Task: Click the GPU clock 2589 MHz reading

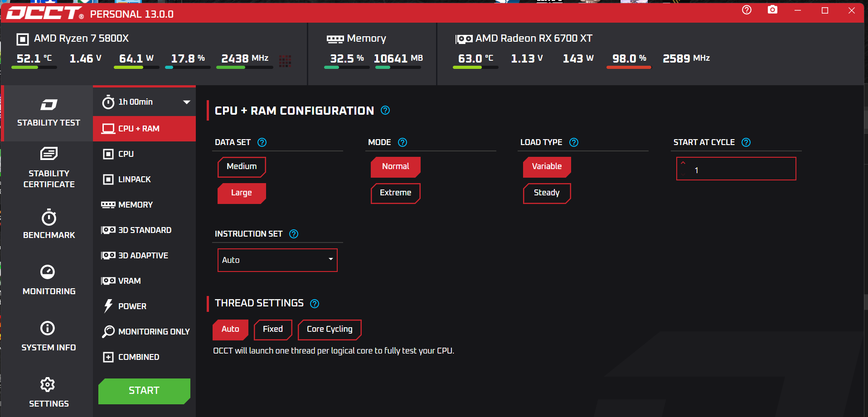Action: (x=686, y=58)
